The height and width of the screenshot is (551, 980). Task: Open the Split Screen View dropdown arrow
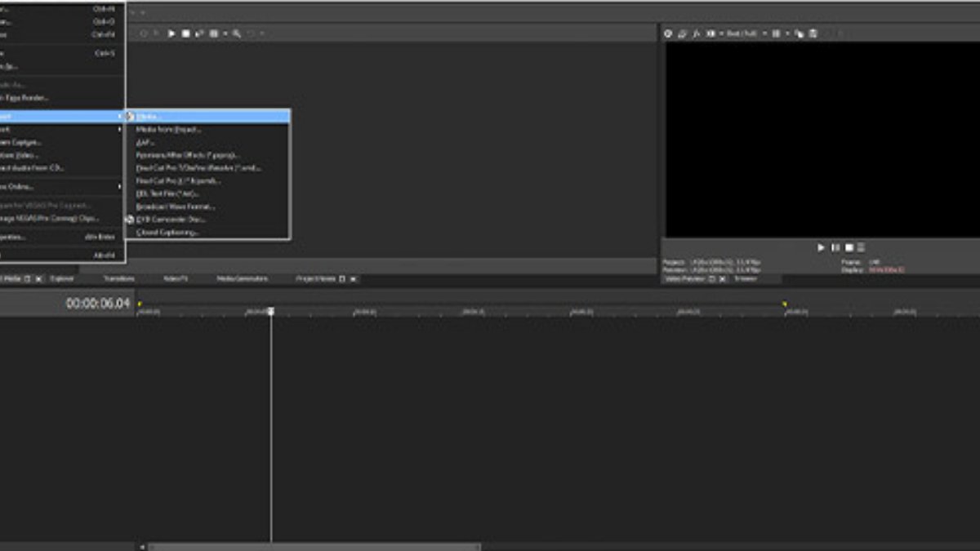click(x=721, y=33)
